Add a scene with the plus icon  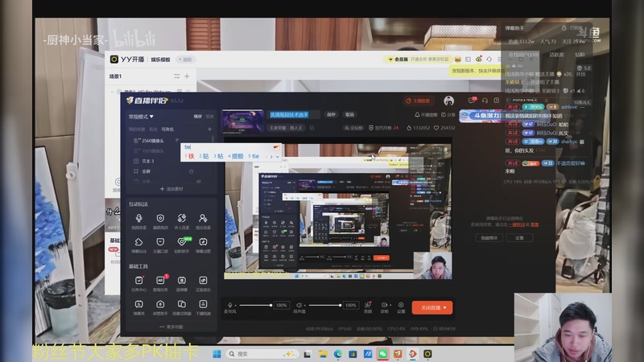(x=209, y=130)
